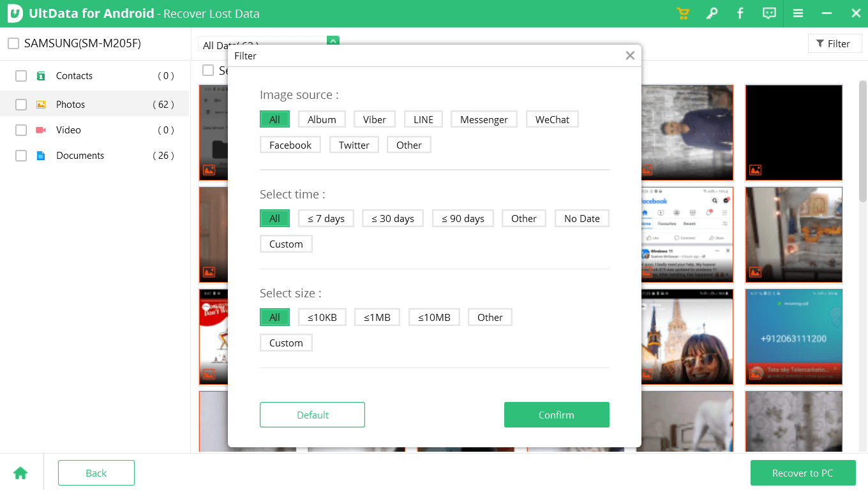Click Recover to PC button

tap(803, 473)
